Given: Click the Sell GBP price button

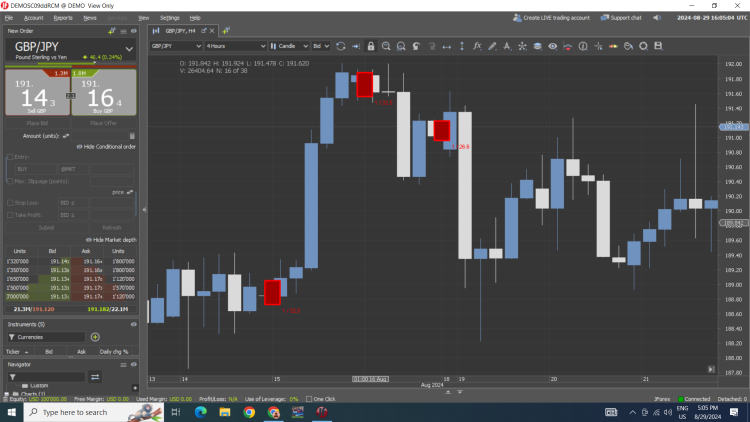Looking at the screenshot, I should 37,92.
